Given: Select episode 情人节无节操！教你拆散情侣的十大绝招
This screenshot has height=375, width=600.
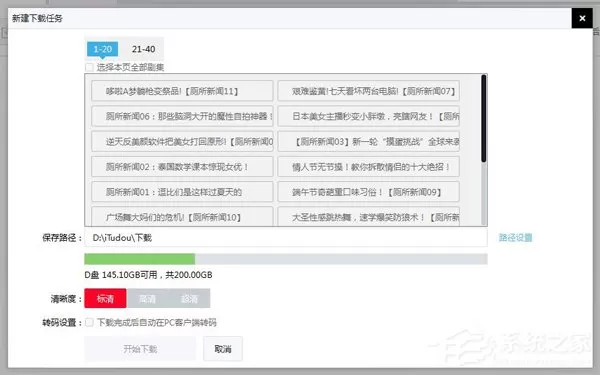Looking at the screenshot, I should pyautogui.click(x=368, y=166).
